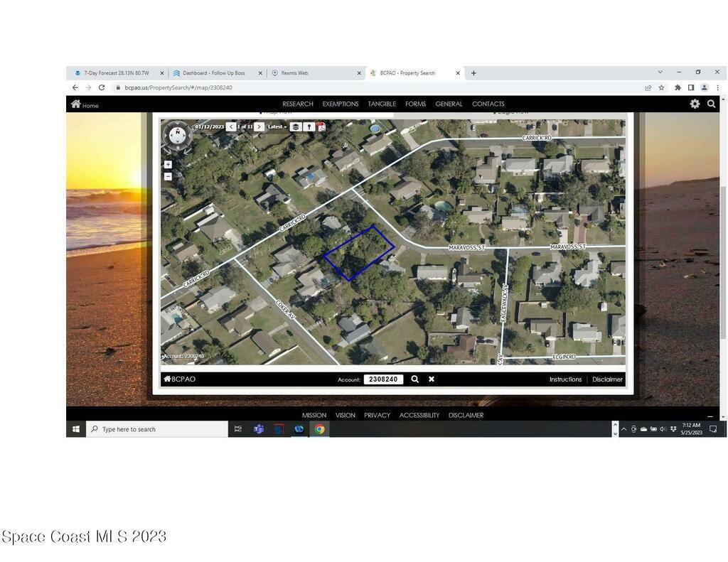Open the map layers stack icon
This screenshot has width=728, height=562.
pyautogui.click(x=295, y=126)
